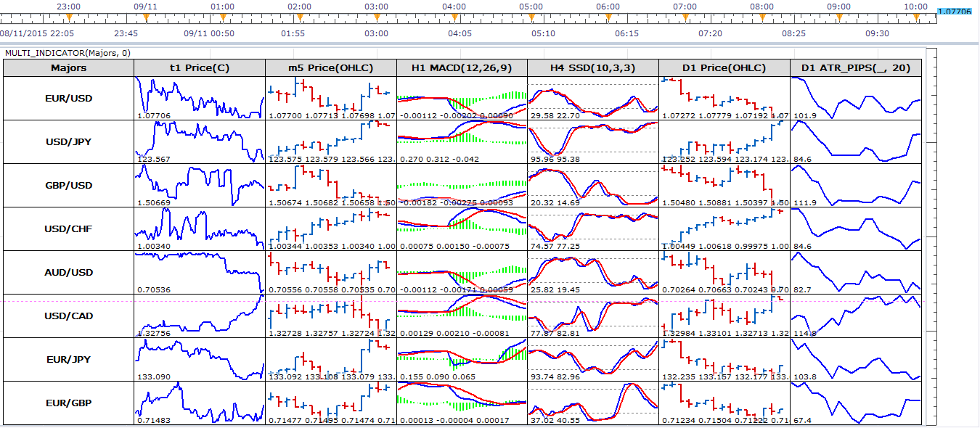Select the t1 Price(C) column header
Screen dimensions: 980x428
click(200, 67)
